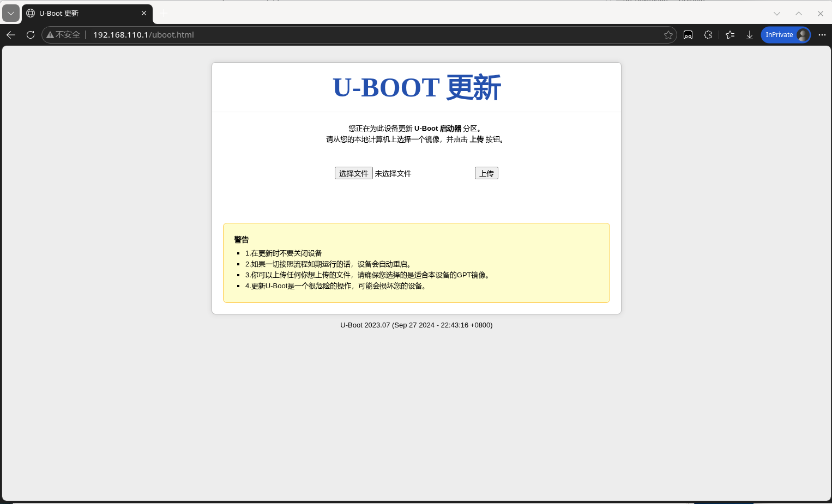Click the "U-BOOT 更新" page heading
This screenshot has width=832, height=504.
click(416, 87)
